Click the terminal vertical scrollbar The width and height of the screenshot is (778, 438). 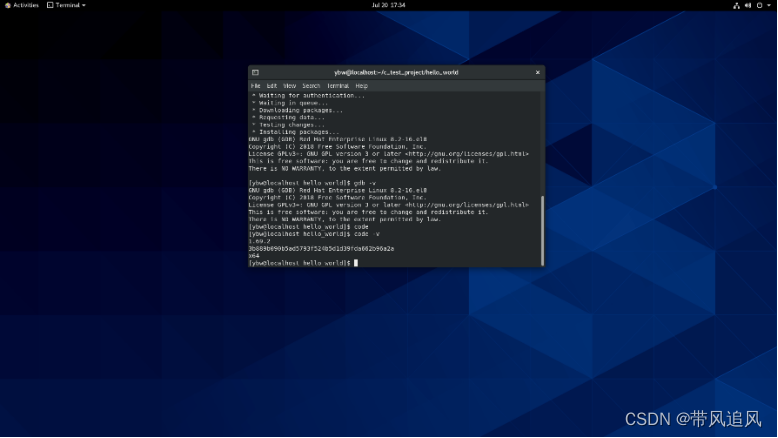tap(542, 230)
